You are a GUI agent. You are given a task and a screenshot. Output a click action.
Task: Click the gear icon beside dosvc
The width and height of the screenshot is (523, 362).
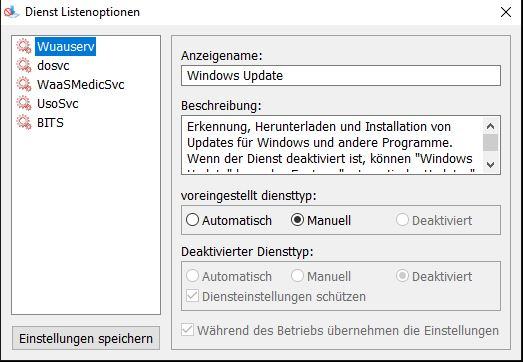click(x=24, y=65)
